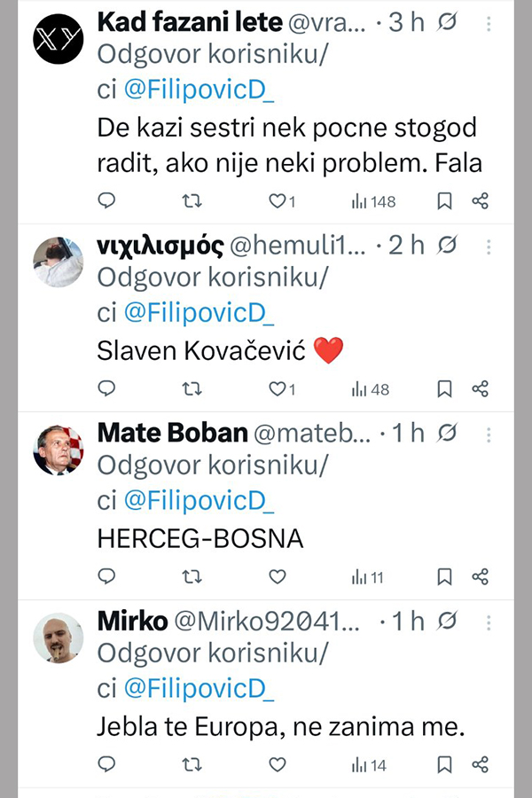Open reply box for Mate Boban's tweet
532x798 pixels.
pos(106,577)
